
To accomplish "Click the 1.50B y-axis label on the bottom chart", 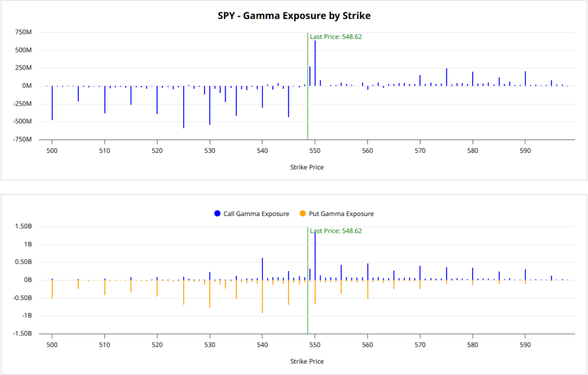I will pyautogui.click(x=22, y=226).
